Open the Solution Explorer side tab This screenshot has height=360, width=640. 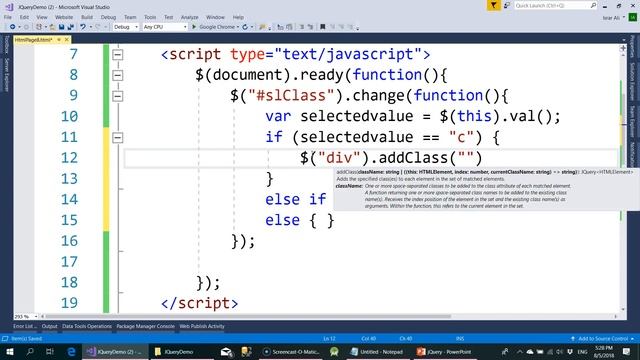pos(632,81)
